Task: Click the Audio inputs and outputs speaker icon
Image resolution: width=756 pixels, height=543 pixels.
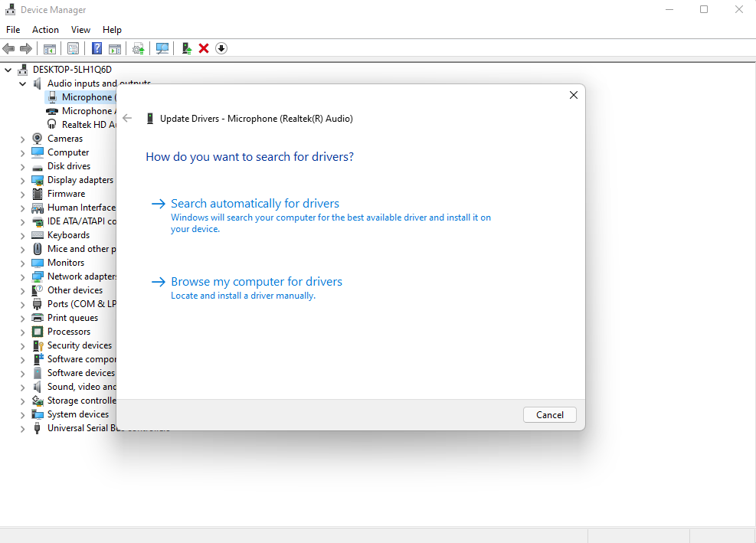Action: 37,83
